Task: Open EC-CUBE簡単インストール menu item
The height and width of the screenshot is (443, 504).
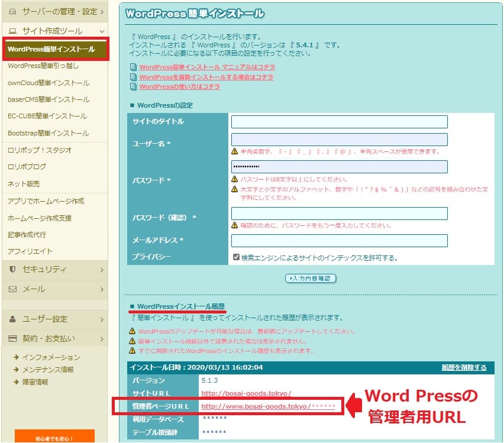Action: 47,116
